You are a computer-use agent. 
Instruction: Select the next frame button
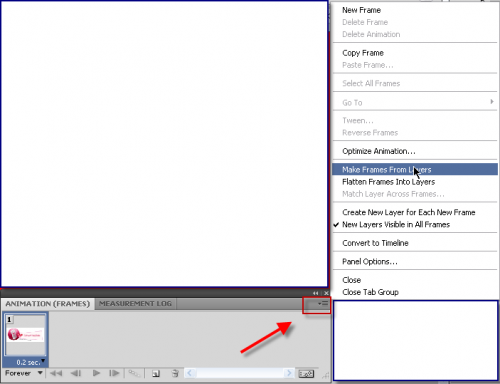(114, 373)
